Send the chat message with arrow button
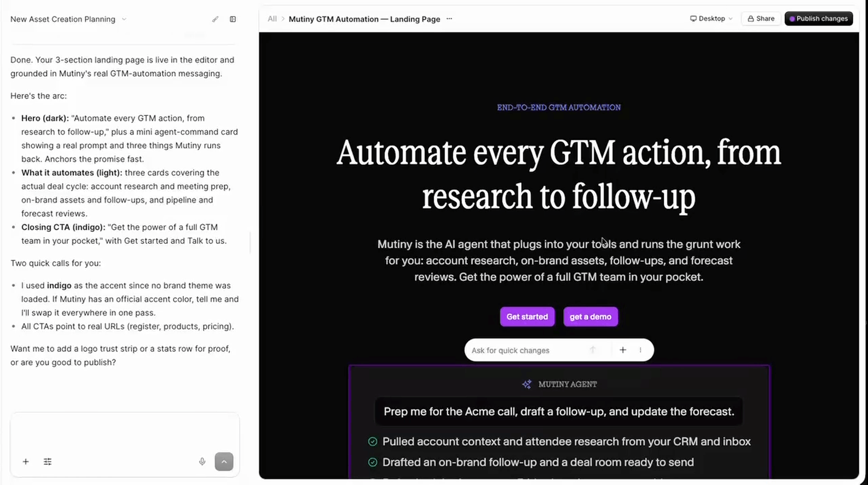868x485 pixels. tap(224, 461)
